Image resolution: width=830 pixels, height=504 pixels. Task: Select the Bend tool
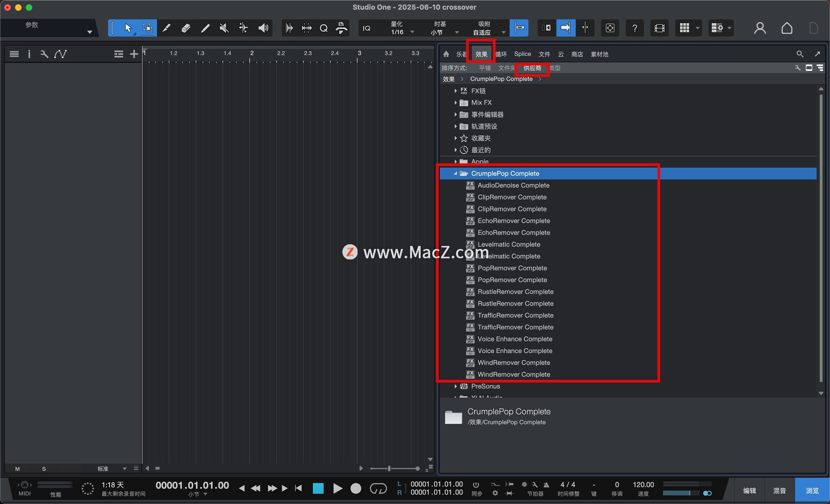(243, 28)
